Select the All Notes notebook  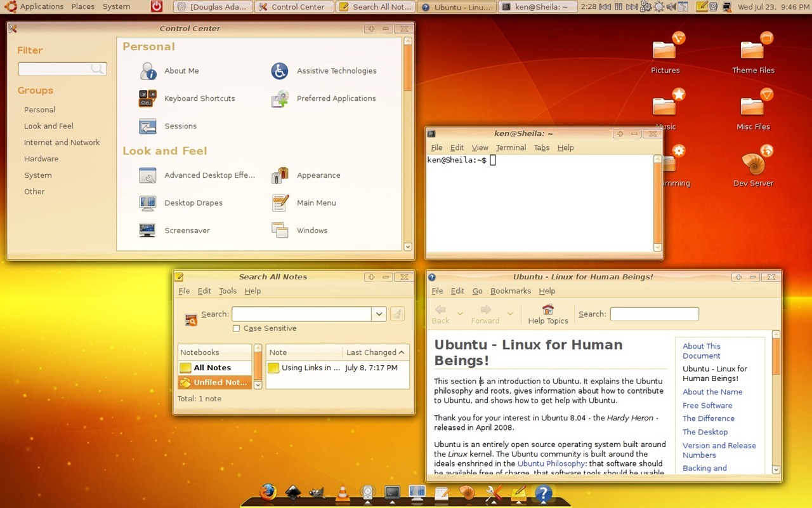pos(215,368)
